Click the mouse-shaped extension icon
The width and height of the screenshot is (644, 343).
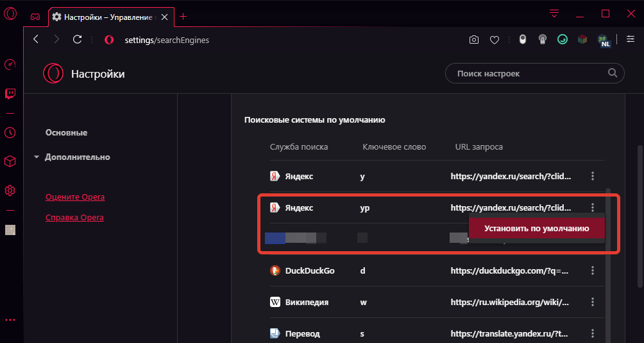tap(522, 39)
